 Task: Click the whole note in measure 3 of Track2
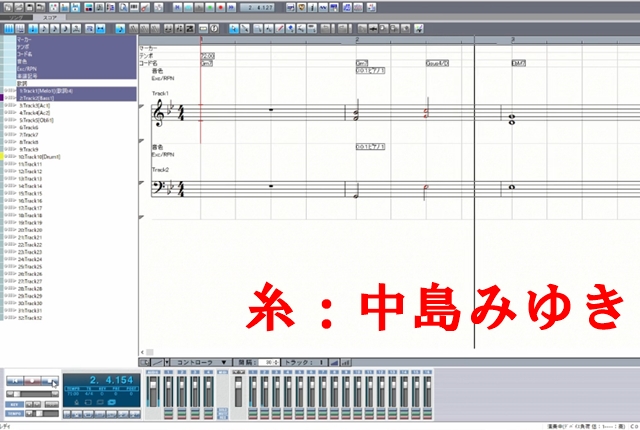(x=511, y=187)
